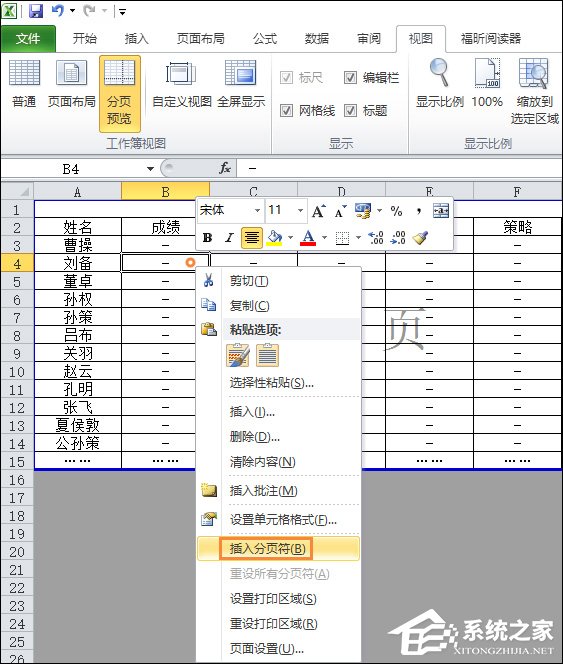Toggle italic in mini toolbar
The width and height of the screenshot is (563, 664).
click(229, 238)
